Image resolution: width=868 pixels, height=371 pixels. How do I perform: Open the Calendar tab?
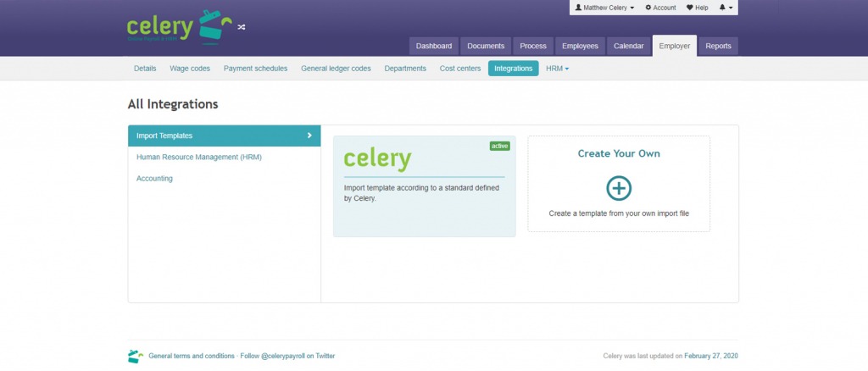point(628,46)
